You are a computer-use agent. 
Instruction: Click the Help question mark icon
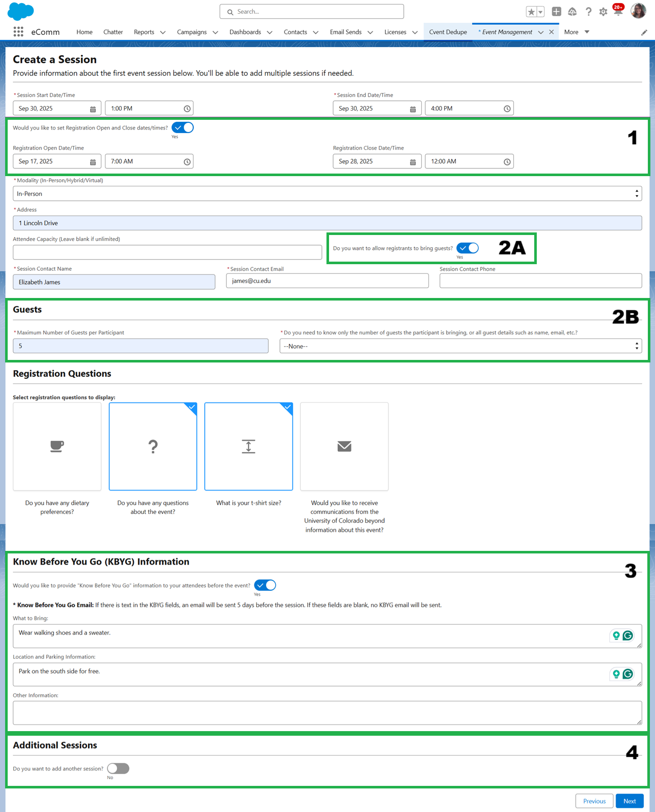click(588, 12)
